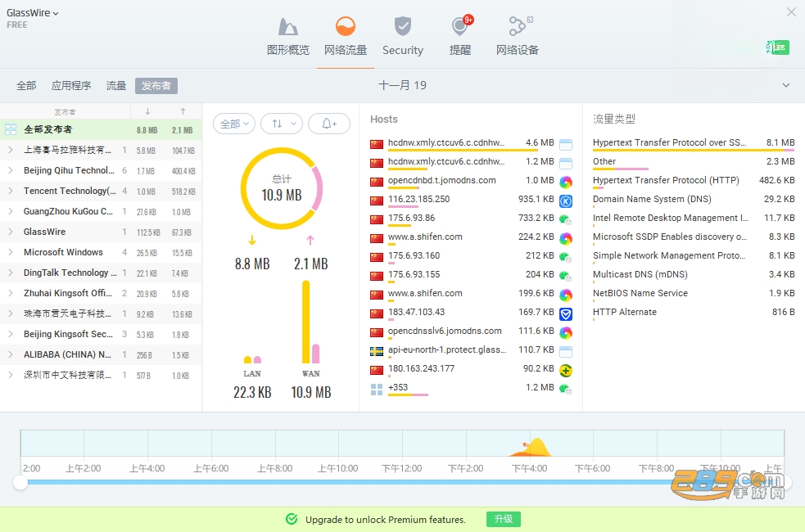Open the 网络设备 network devices icon

pyautogui.click(x=517, y=26)
